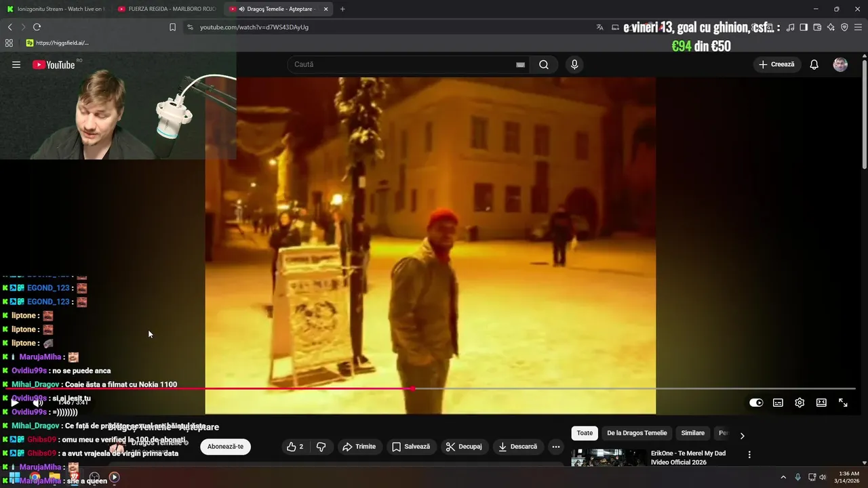868x488 pixels.
Task: Bookmark this page icon in address bar
Action: (x=172, y=27)
